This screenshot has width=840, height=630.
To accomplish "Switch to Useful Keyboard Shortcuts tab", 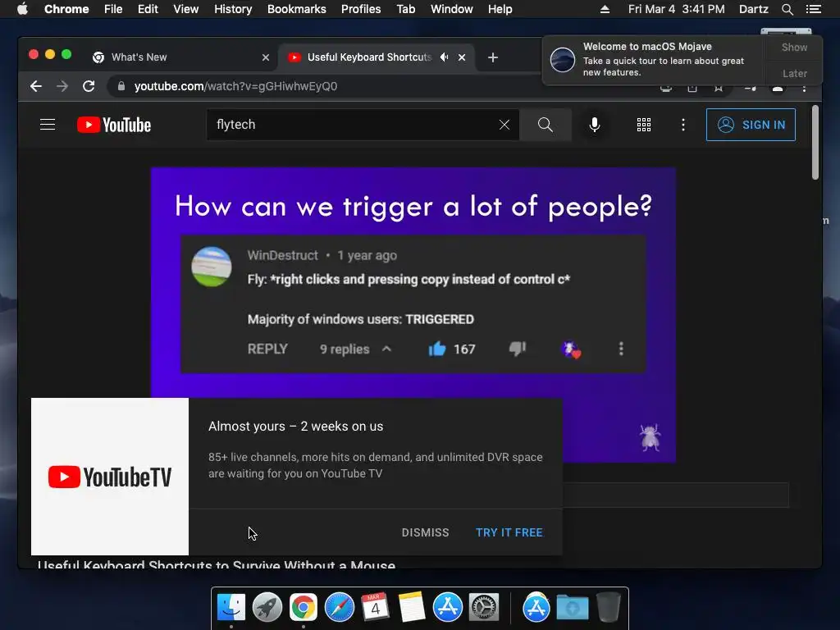I will pyautogui.click(x=369, y=57).
